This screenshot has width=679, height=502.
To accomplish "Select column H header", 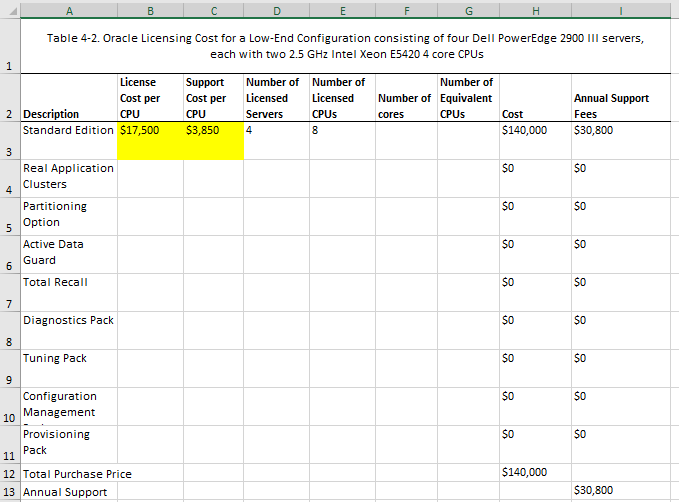I will point(535,11).
